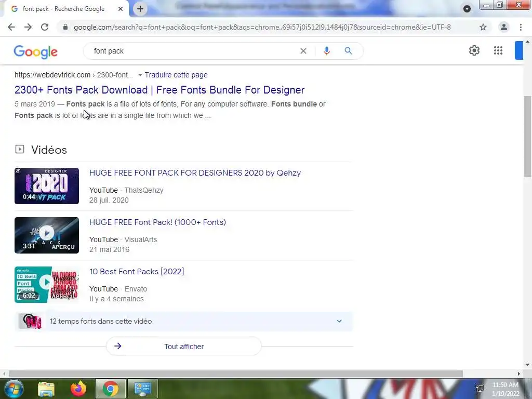Viewport: 532px width, 399px height.
Task: Click the VisualArts channel name
Action: pyautogui.click(x=140, y=240)
